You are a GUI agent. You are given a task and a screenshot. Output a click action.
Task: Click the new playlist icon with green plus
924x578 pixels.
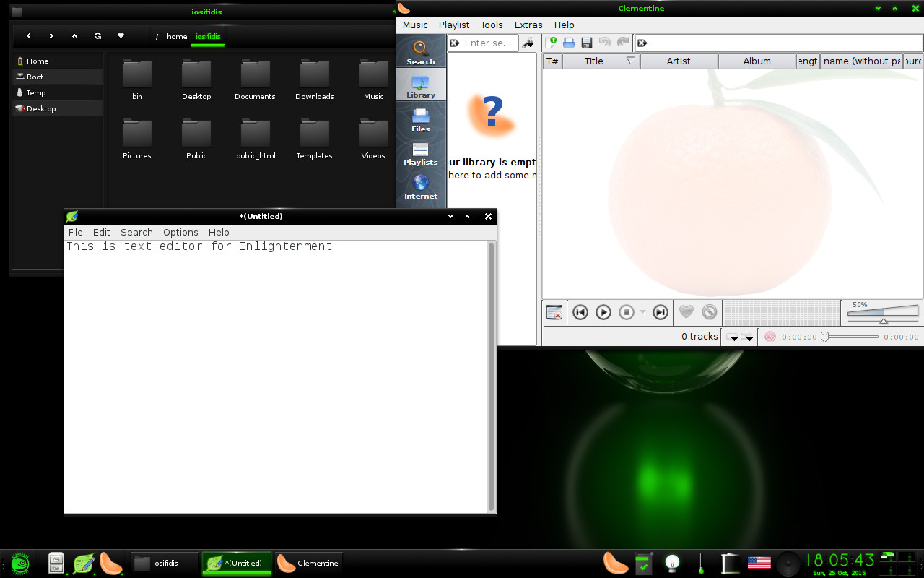coord(552,43)
